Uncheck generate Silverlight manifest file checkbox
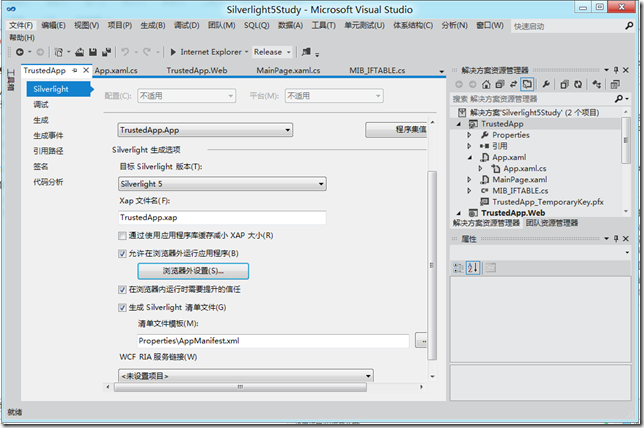The height and width of the screenshot is (428, 644). tap(122, 308)
